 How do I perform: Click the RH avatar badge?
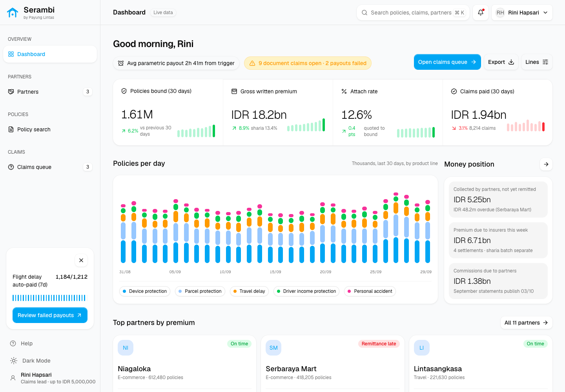[500, 13]
